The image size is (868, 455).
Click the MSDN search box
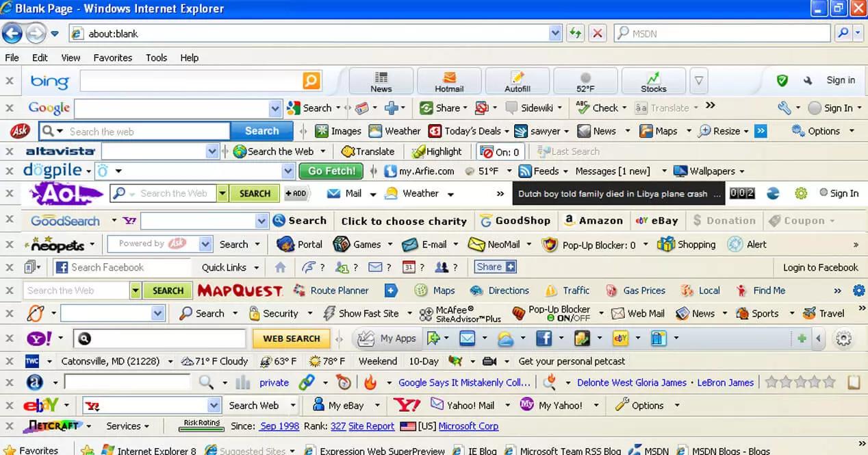(723, 33)
